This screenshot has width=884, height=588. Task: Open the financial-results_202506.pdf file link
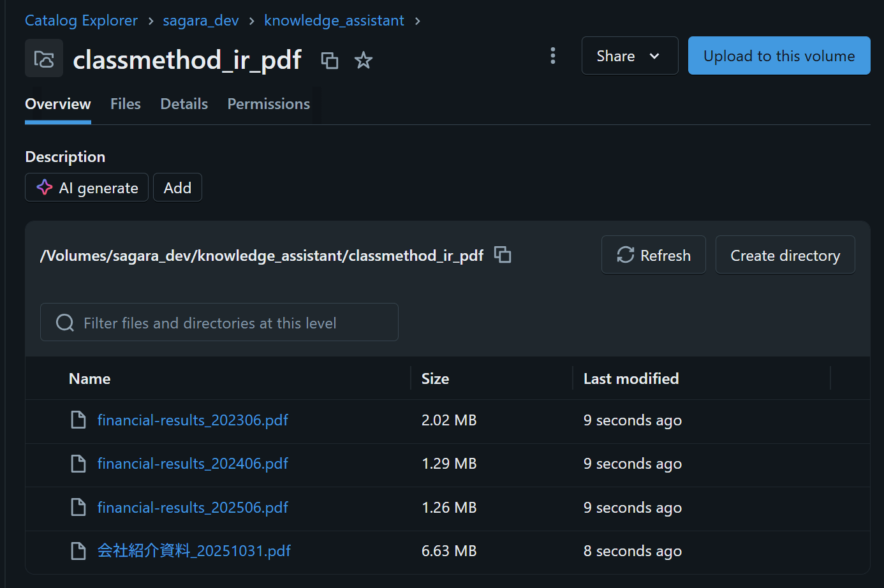tap(193, 508)
